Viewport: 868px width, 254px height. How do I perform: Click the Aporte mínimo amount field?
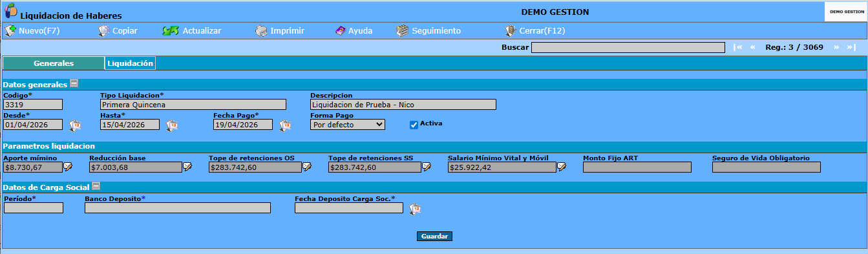tap(33, 167)
